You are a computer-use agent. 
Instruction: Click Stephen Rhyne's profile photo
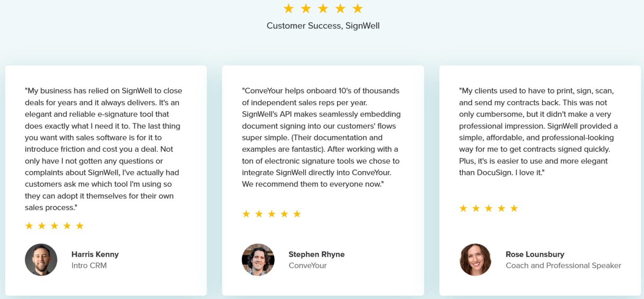[x=258, y=260]
